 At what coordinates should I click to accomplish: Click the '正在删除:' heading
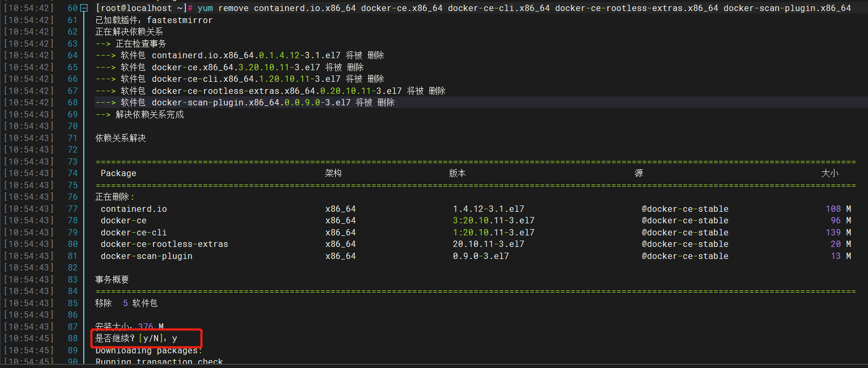tap(115, 197)
